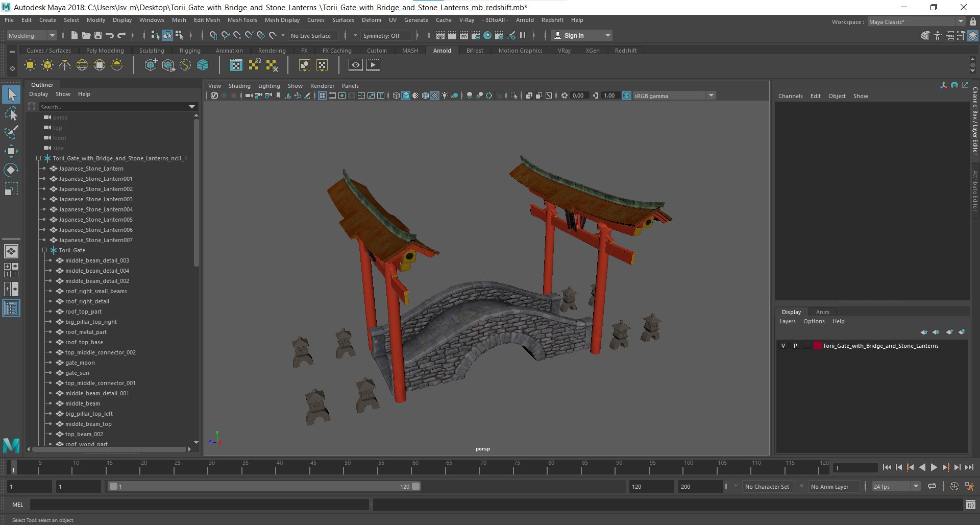Toggle smooth shade all in viewport
980x525 pixels.
tap(406, 96)
